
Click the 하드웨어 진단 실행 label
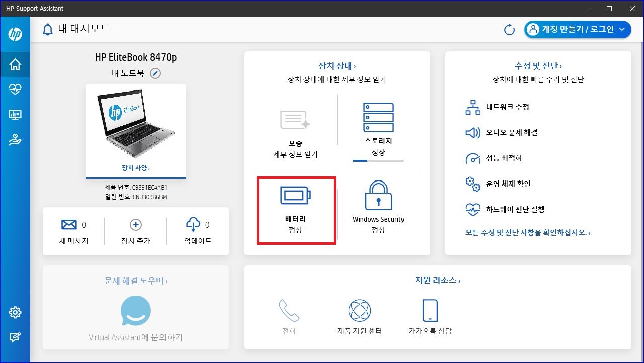[515, 210]
